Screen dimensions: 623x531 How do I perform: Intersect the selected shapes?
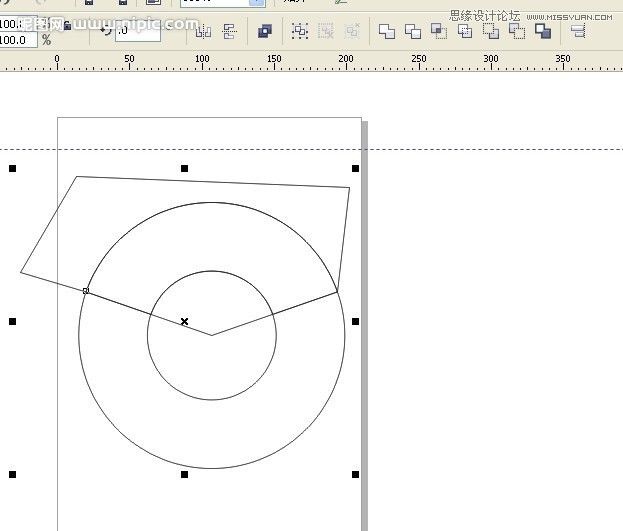click(438, 31)
